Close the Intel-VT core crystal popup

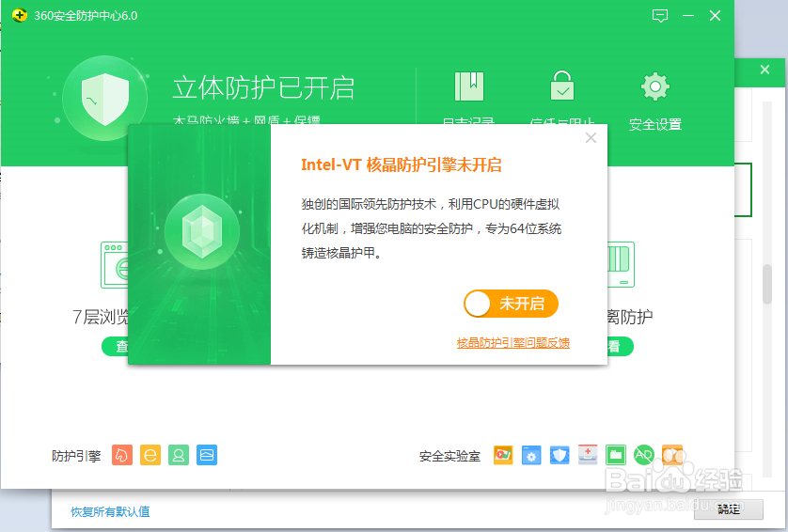[x=591, y=138]
